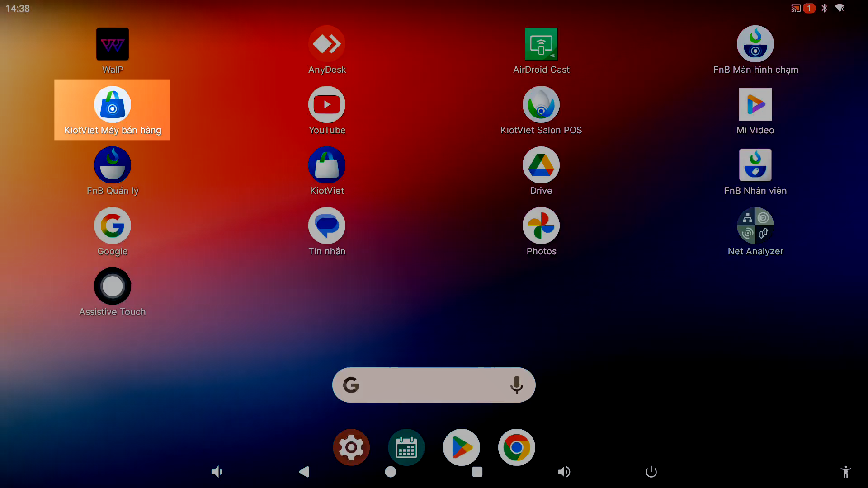868x488 pixels.
Task: Launch AirDroid Cast
Action: [541, 44]
